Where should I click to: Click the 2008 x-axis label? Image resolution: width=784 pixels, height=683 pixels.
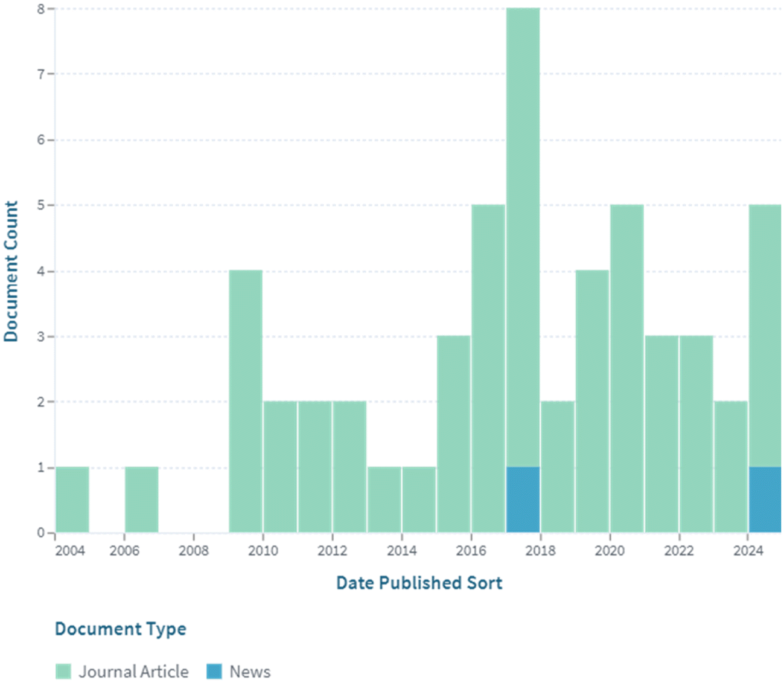click(x=194, y=551)
